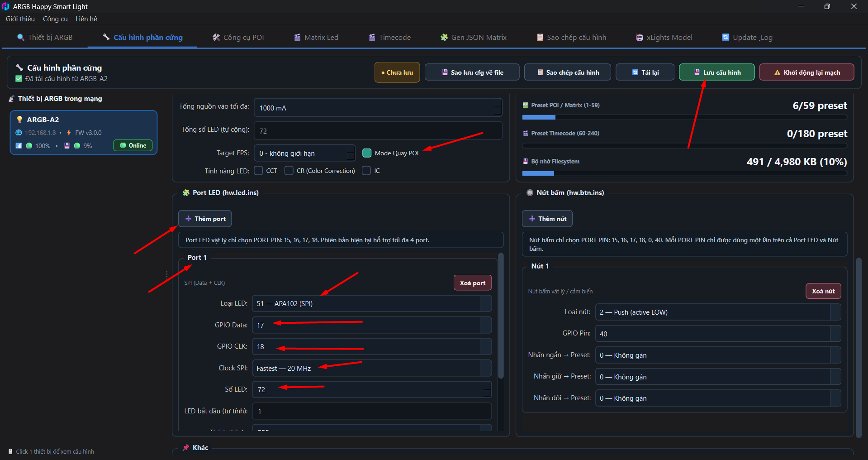Image resolution: width=868 pixels, height=460 pixels.
Task: Switch to the Matrix Led tab
Action: point(316,37)
